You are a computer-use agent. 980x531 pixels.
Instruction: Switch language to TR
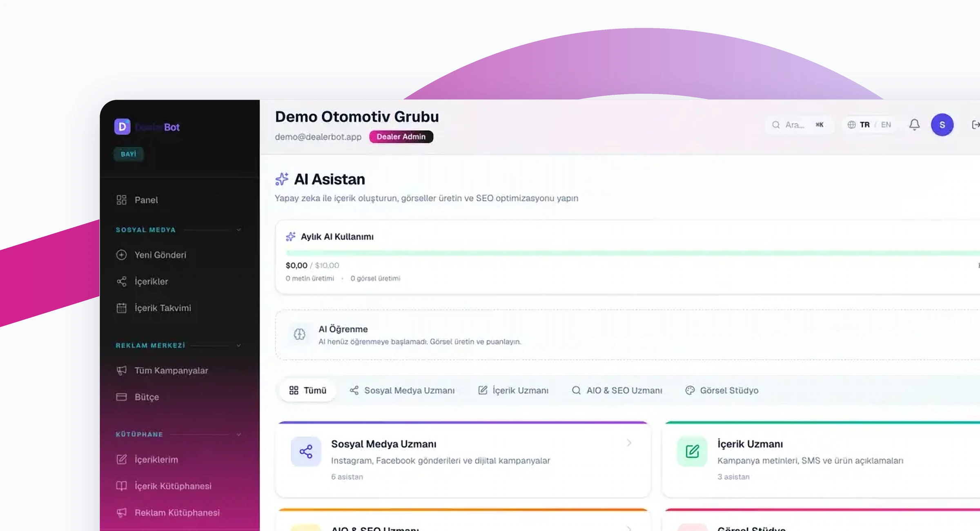(864, 125)
